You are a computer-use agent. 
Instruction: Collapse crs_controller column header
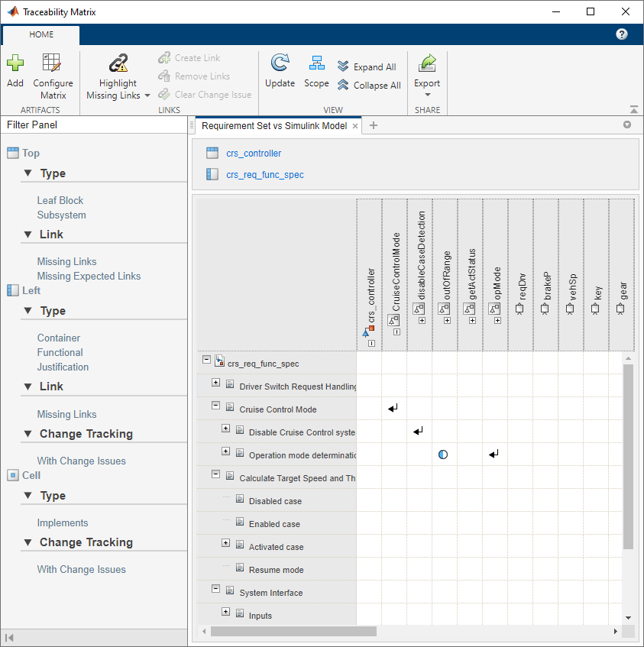pos(372,343)
